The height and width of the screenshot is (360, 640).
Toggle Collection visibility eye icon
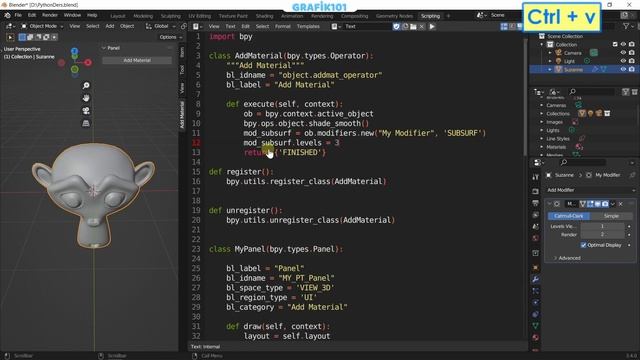tap(623, 44)
